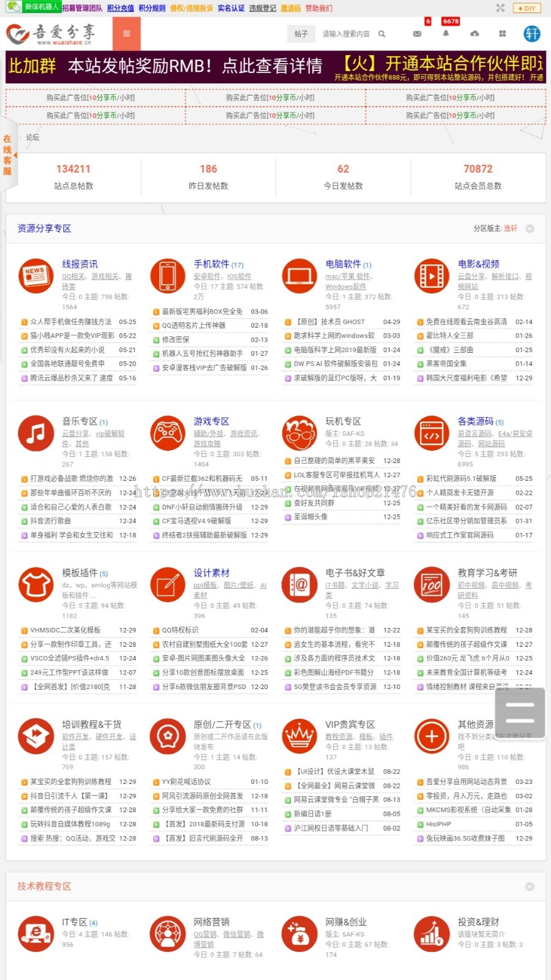Screen dimensions: 551x980
Task: Open the 在线客服 side tab
Action: 7,155
